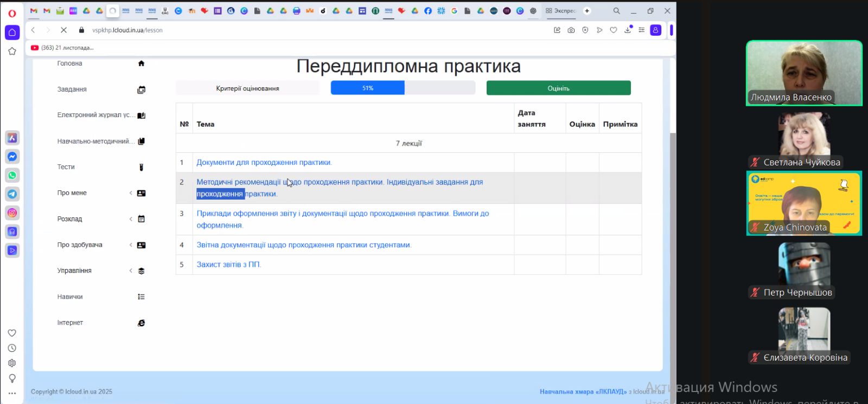The height and width of the screenshot is (404, 868).
Task: Open Telegram in the Opera sidebar
Action: click(x=12, y=194)
